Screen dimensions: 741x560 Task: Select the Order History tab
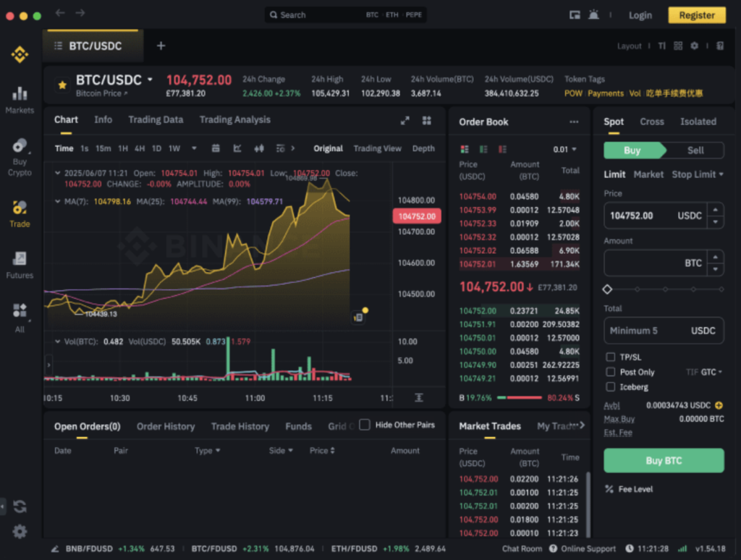[x=166, y=427]
